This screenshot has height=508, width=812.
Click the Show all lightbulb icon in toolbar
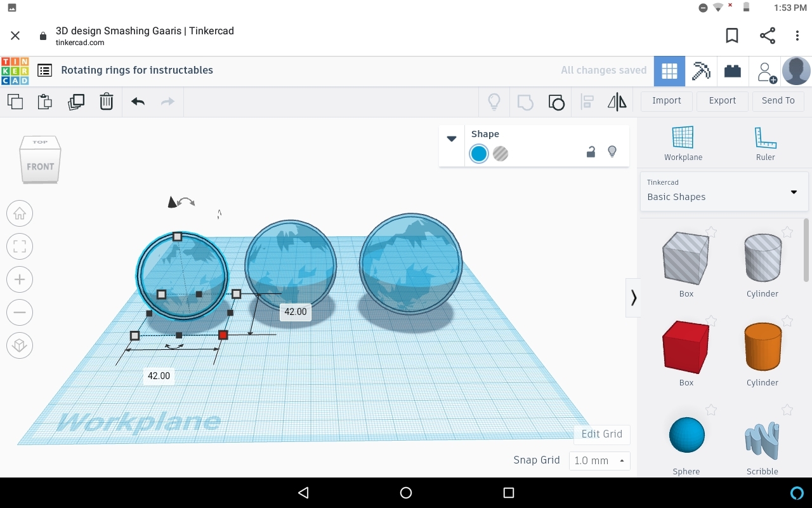click(x=494, y=102)
